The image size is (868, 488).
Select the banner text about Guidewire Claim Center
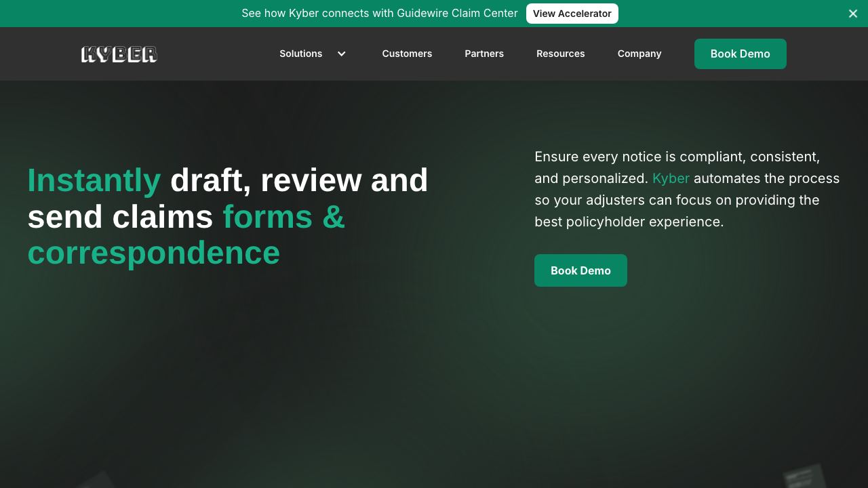380,14
